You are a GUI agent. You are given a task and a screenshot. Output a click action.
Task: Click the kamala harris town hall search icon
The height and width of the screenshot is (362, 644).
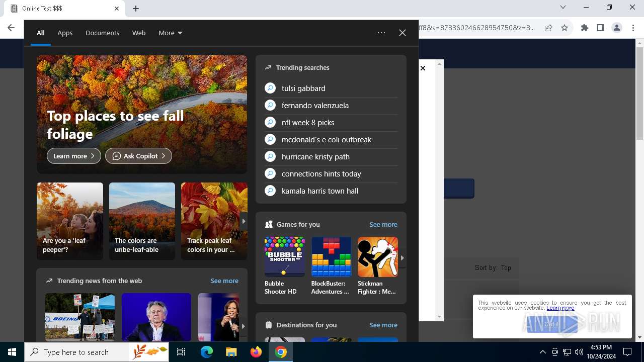point(270,191)
